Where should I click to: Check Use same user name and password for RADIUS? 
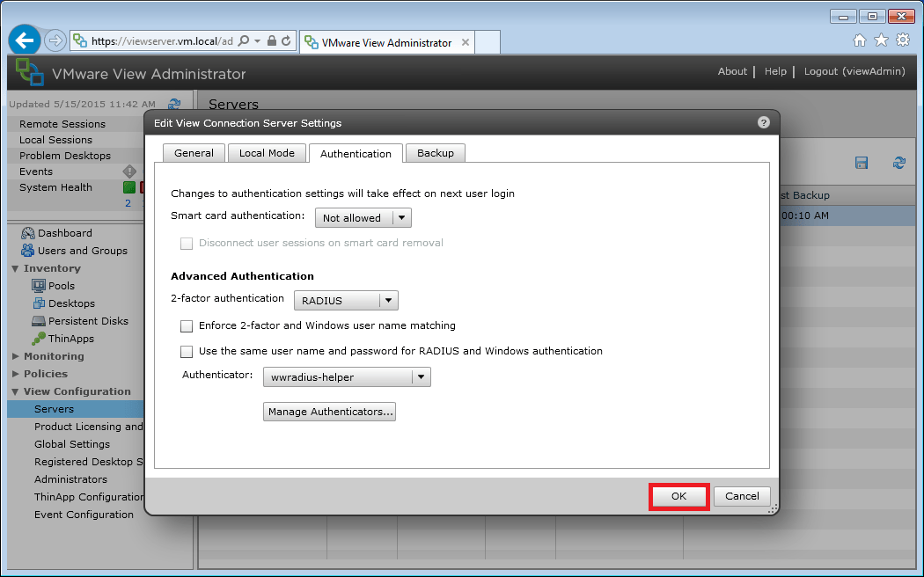[187, 350]
